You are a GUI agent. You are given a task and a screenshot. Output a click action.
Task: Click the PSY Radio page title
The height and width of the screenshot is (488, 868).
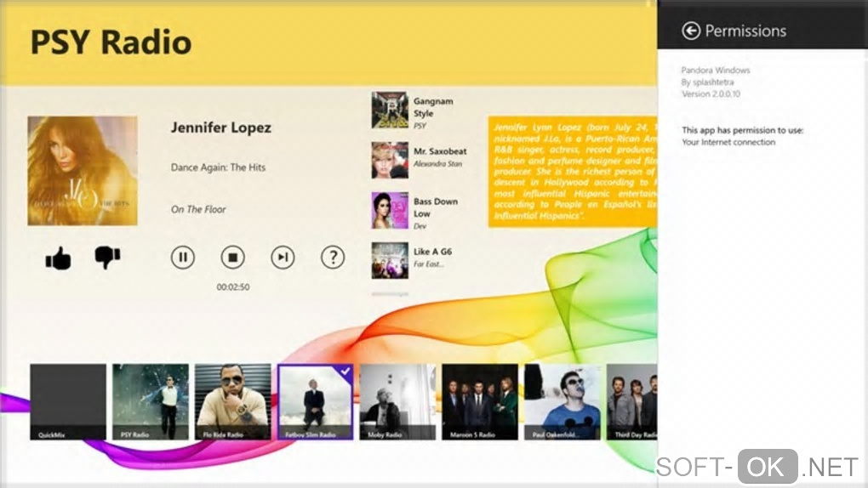click(111, 42)
